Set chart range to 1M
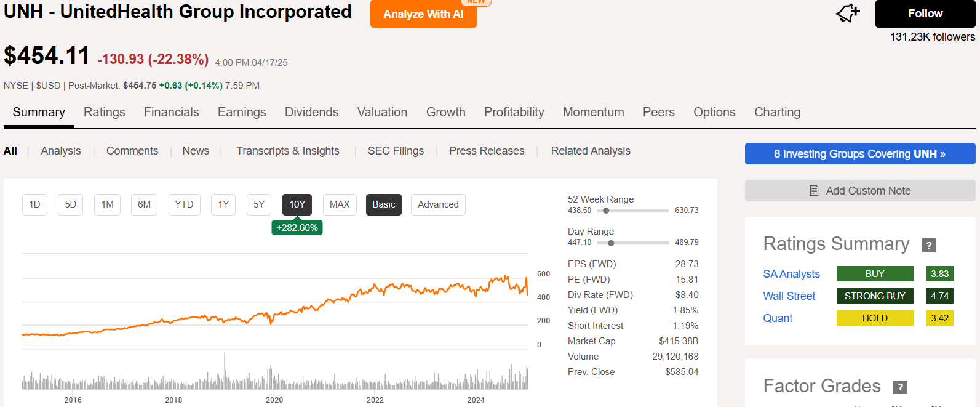Viewport: 980px width, 407px height. click(x=108, y=204)
